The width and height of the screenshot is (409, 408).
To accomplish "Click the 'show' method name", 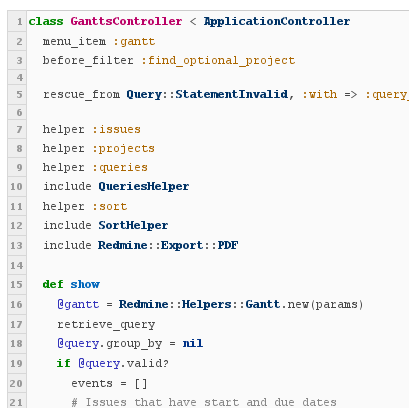I will point(85,284).
